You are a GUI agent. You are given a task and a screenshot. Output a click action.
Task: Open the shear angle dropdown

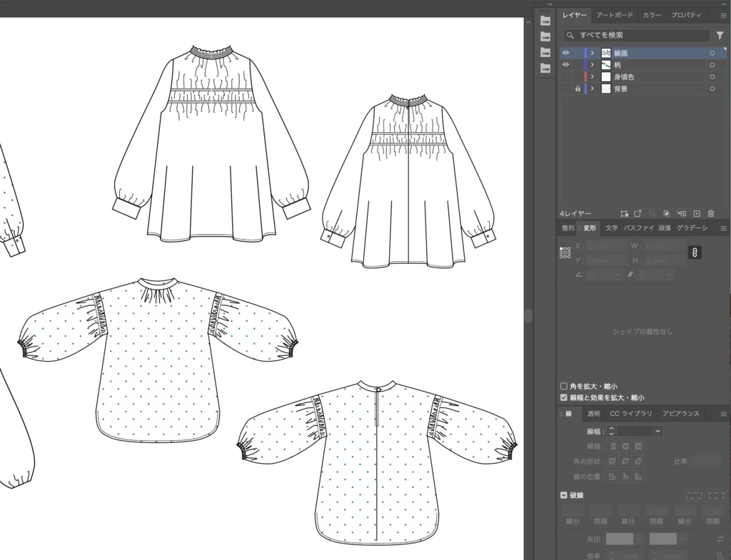668,275
